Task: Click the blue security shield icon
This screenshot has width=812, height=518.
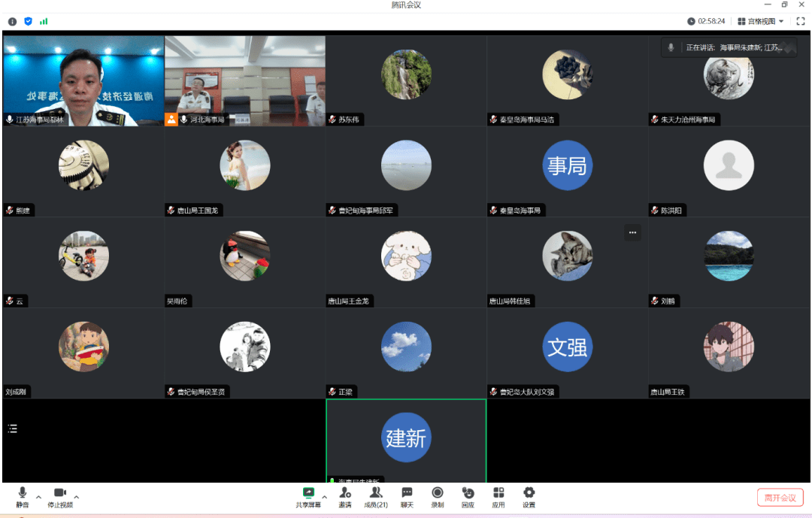Action: click(28, 21)
